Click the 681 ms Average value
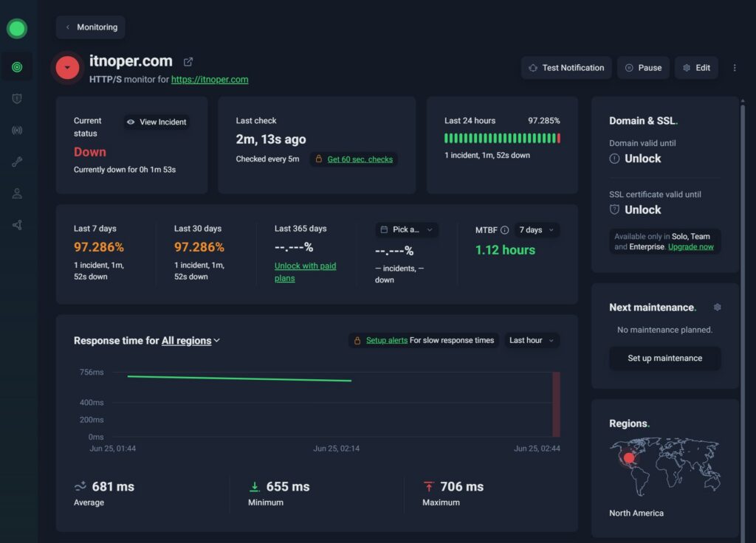756x543 pixels. 113,487
